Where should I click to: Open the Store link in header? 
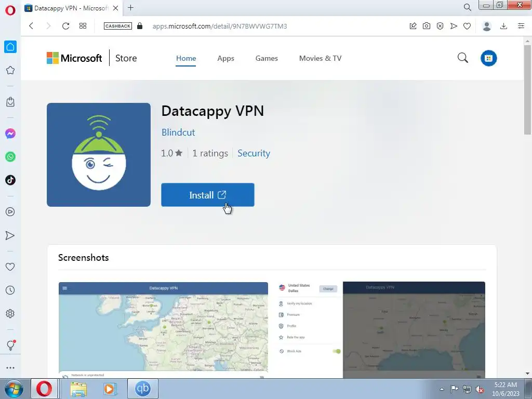point(126,58)
